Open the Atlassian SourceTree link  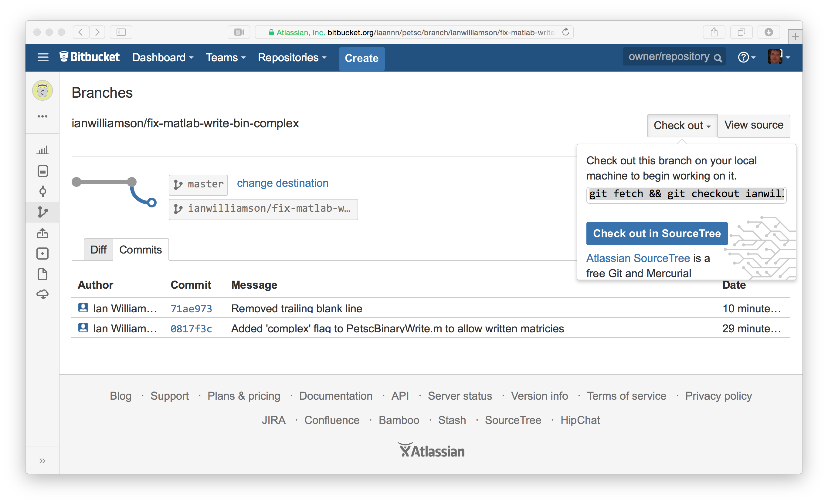(x=638, y=258)
